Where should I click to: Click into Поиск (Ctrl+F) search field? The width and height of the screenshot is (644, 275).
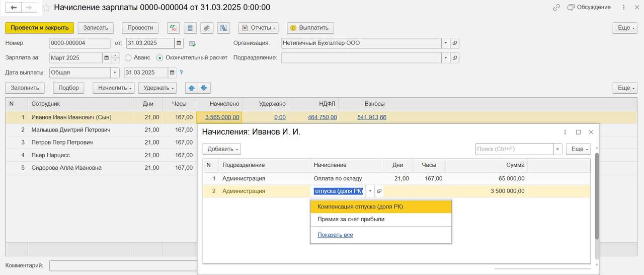point(514,149)
